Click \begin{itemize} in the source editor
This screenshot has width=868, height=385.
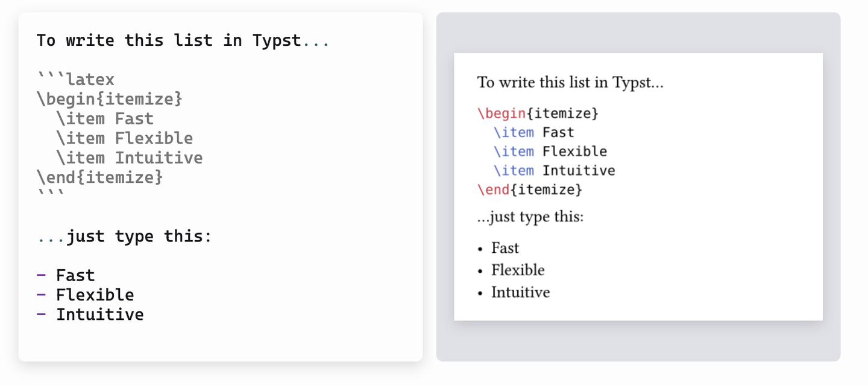[x=109, y=98]
